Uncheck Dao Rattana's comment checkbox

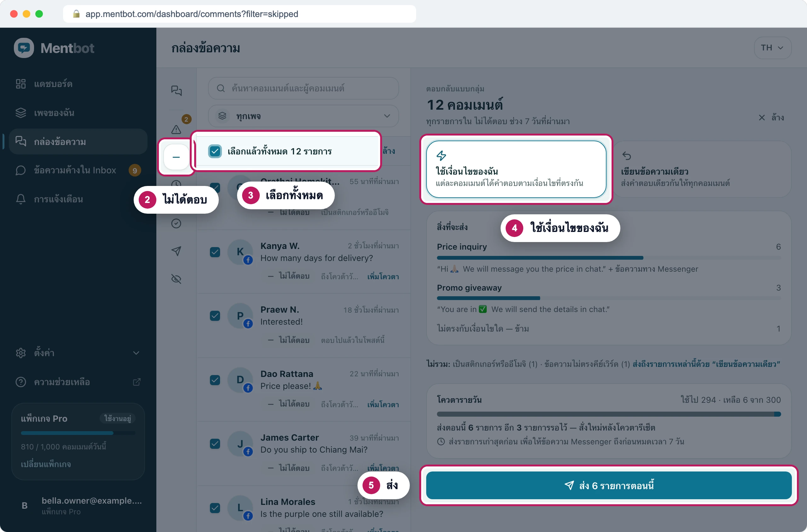[x=215, y=380]
